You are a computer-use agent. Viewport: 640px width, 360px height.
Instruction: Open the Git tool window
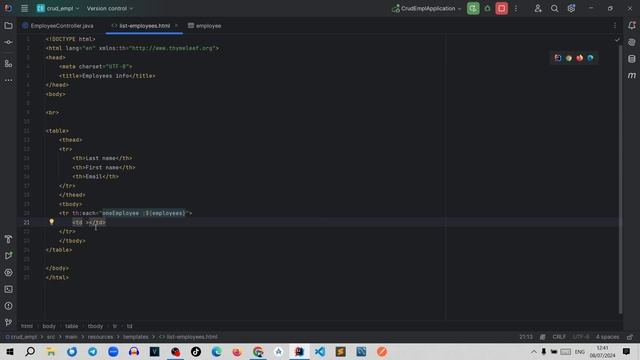point(8,322)
